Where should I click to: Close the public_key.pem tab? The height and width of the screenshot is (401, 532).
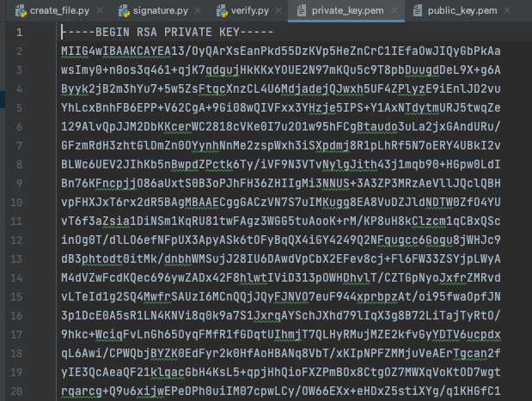[507, 11]
